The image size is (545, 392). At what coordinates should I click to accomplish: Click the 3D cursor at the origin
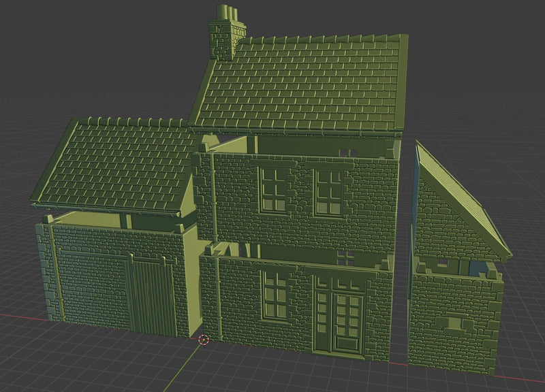point(203,339)
